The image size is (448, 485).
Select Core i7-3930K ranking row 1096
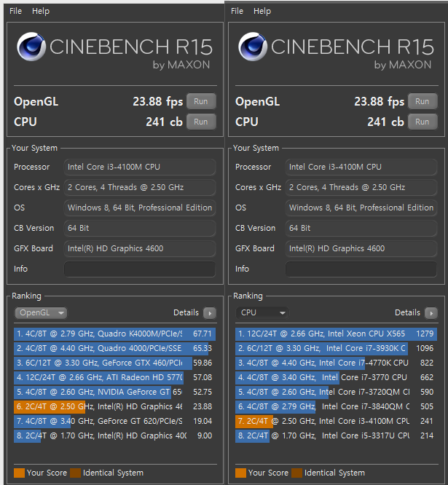coord(337,348)
